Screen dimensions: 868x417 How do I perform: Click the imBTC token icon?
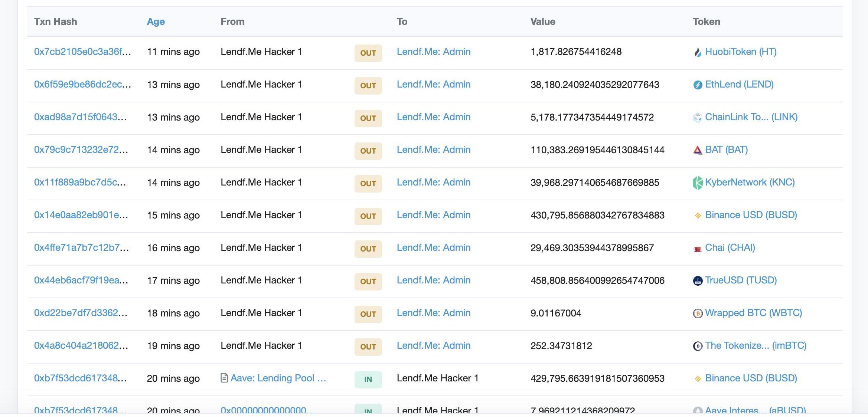tap(698, 346)
